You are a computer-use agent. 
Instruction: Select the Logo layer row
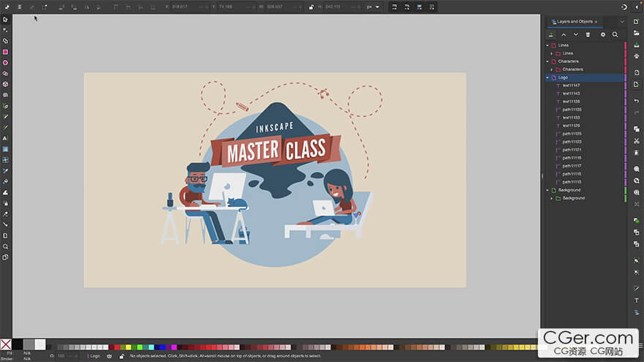pyautogui.click(x=585, y=78)
